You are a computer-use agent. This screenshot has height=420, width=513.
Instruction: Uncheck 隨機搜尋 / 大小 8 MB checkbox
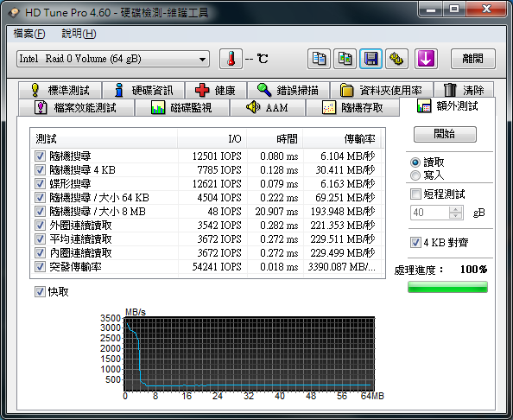[40, 212]
